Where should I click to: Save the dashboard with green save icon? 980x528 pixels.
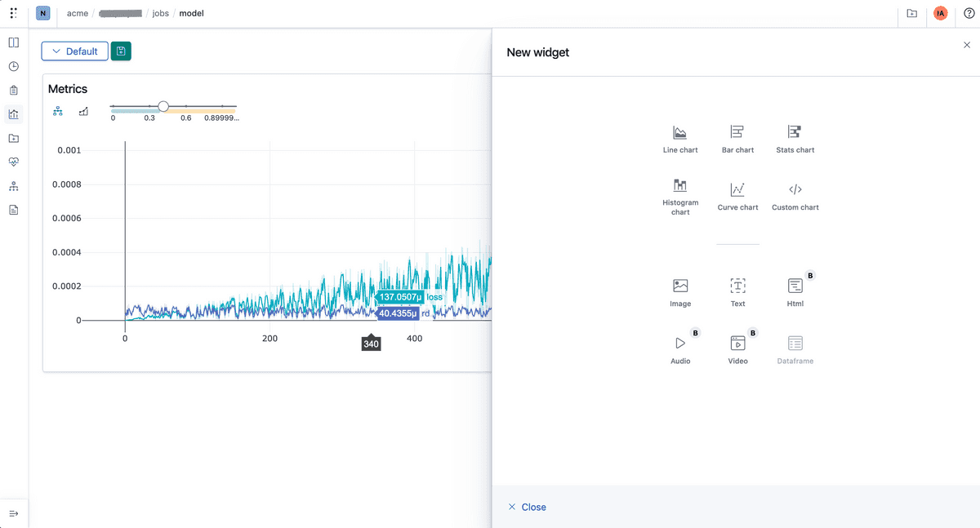121,51
